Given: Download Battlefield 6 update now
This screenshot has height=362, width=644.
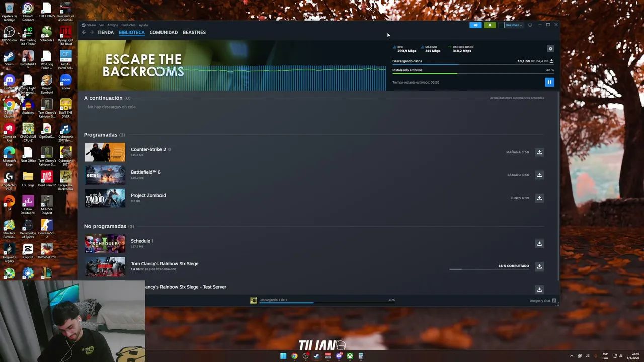Looking at the screenshot, I should pos(539,175).
